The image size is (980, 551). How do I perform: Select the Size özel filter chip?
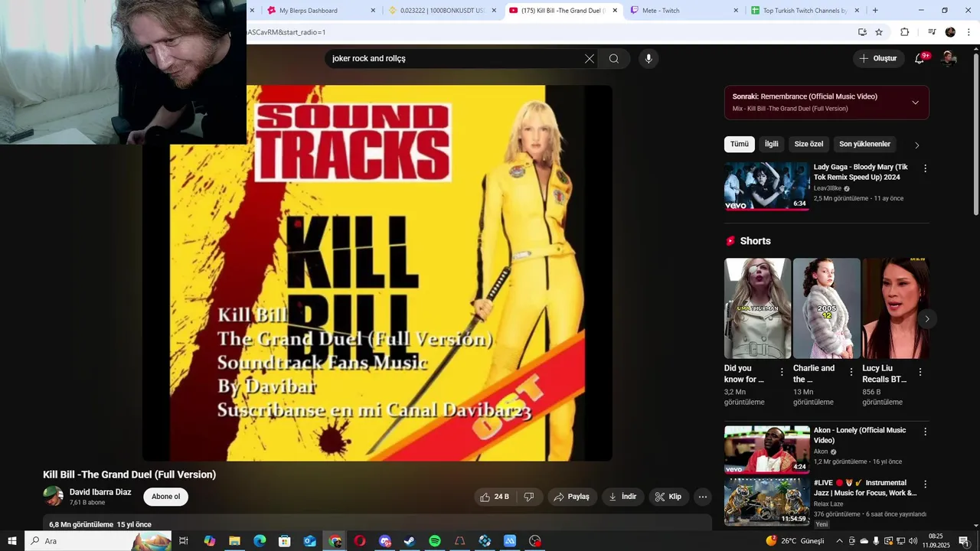coord(808,144)
